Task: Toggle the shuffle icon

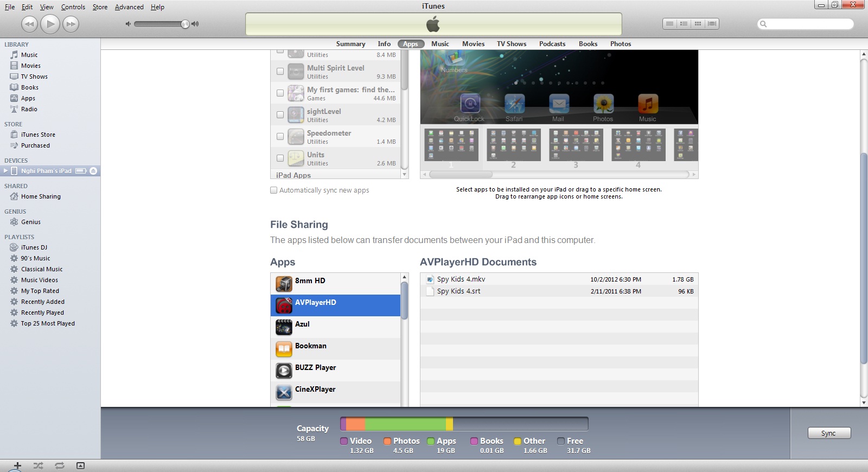Action: (x=38, y=465)
